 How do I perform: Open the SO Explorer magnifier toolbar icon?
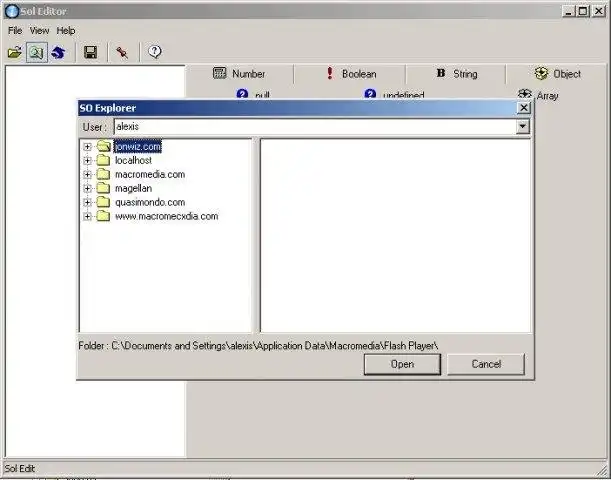[x=37, y=52]
